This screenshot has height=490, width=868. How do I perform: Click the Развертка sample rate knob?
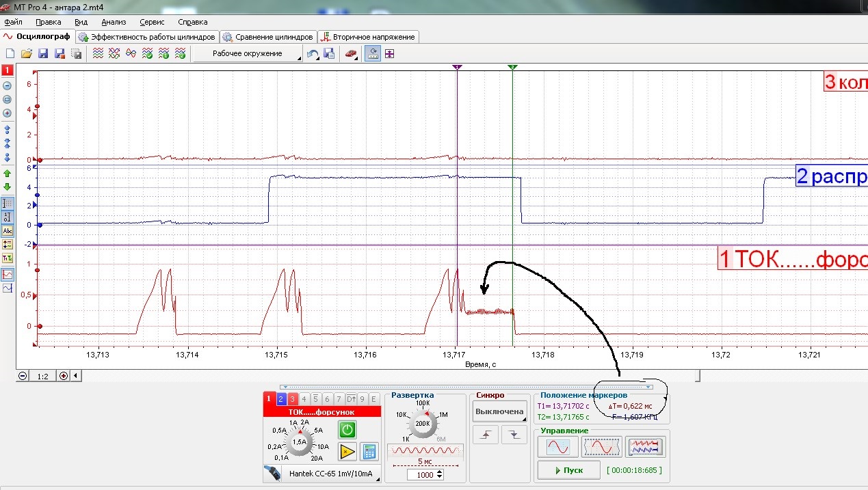[423, 424]
